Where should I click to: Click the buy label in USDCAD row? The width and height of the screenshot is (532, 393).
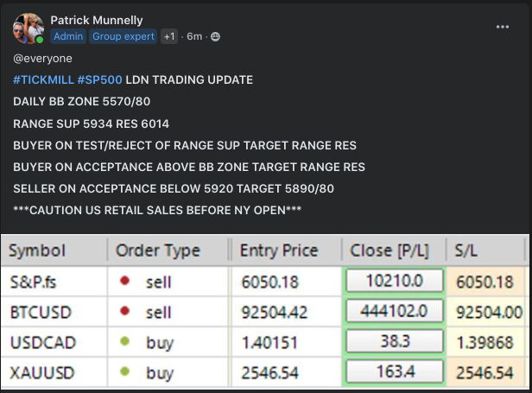(x=160, y=343)
